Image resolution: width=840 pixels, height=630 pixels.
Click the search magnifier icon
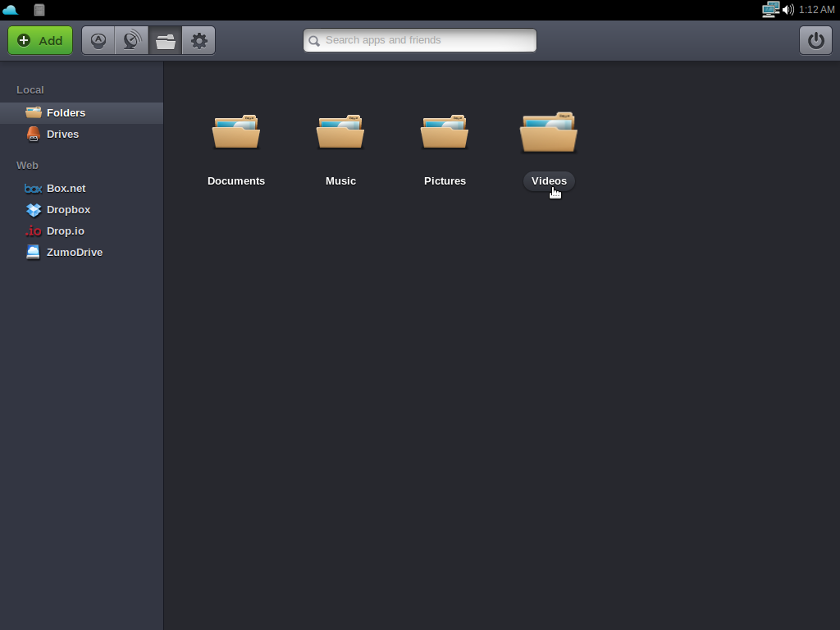pyautogui.click(x=314, y=41)
